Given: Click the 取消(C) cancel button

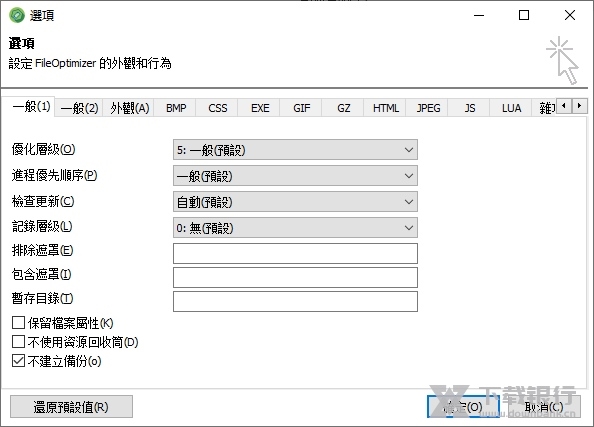Looking at the screenshot, I should [544, 407].
